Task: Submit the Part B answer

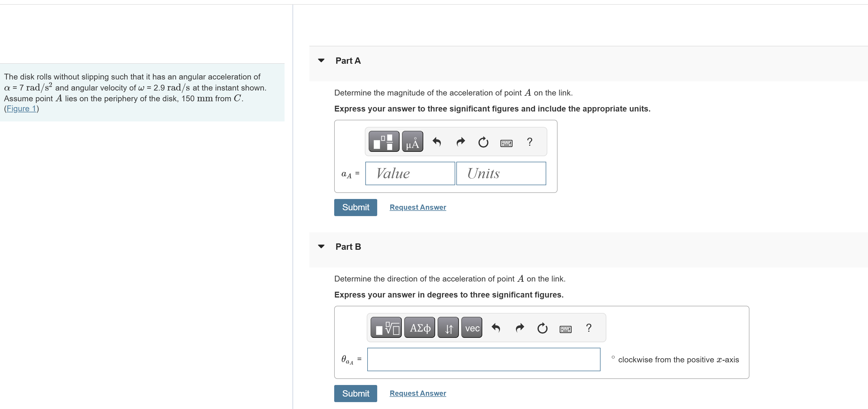Action: click(355, 393)
